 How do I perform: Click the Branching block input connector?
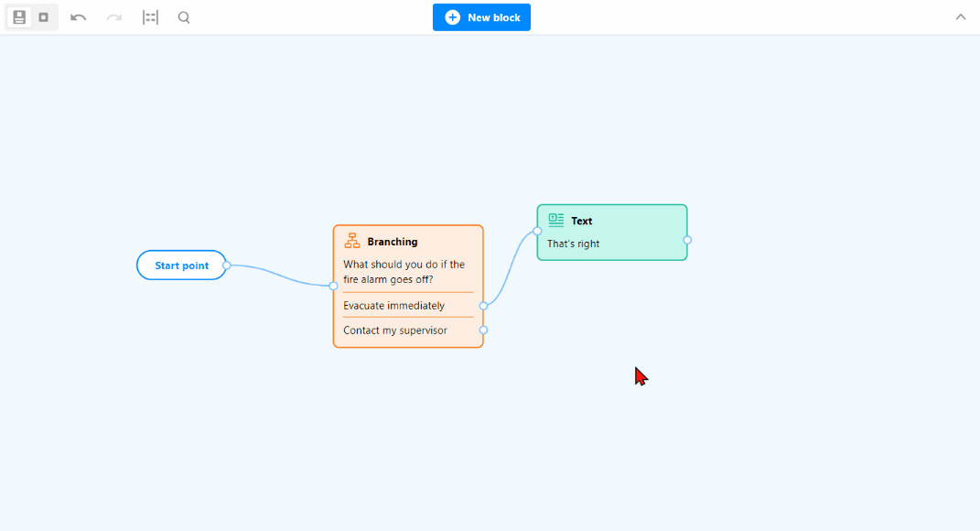334,286
